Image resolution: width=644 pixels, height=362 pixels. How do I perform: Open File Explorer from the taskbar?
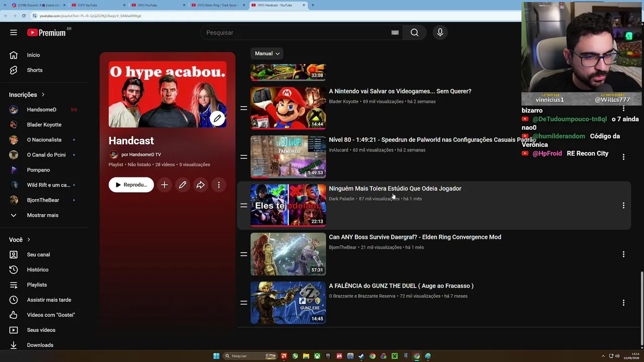[306, 356]
